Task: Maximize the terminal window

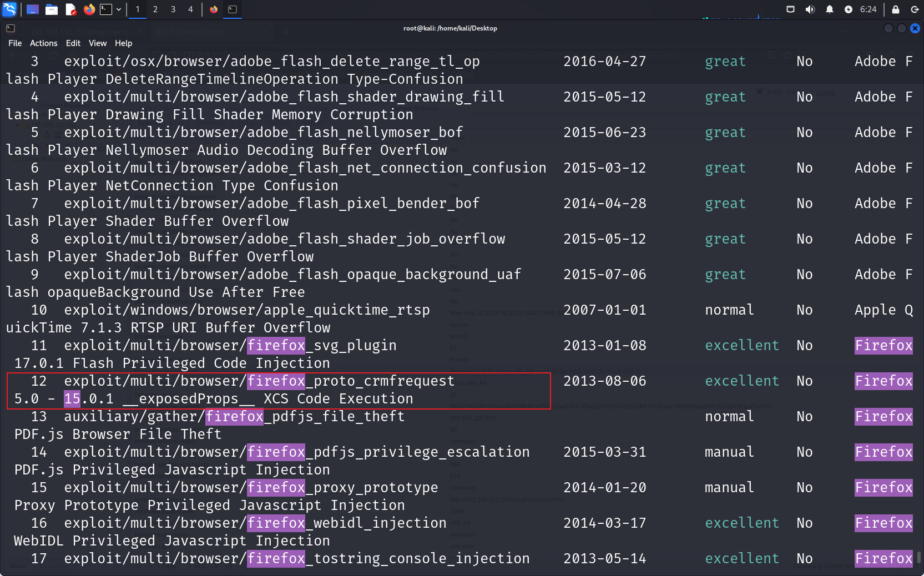Action: 902,28
